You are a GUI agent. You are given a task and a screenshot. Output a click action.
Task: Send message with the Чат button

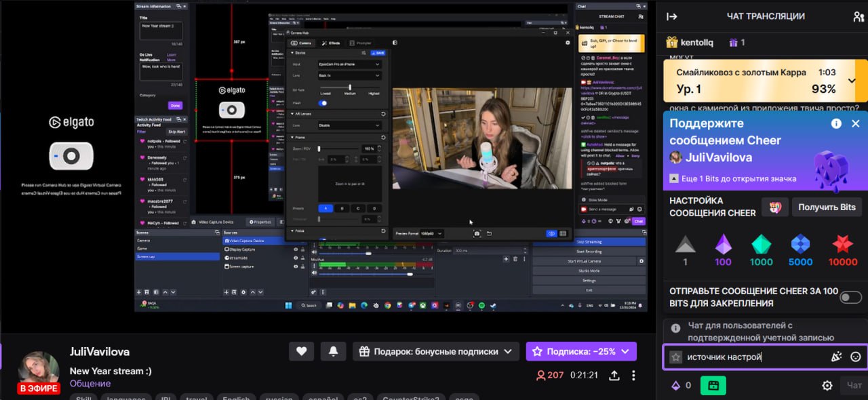(853, 385)
